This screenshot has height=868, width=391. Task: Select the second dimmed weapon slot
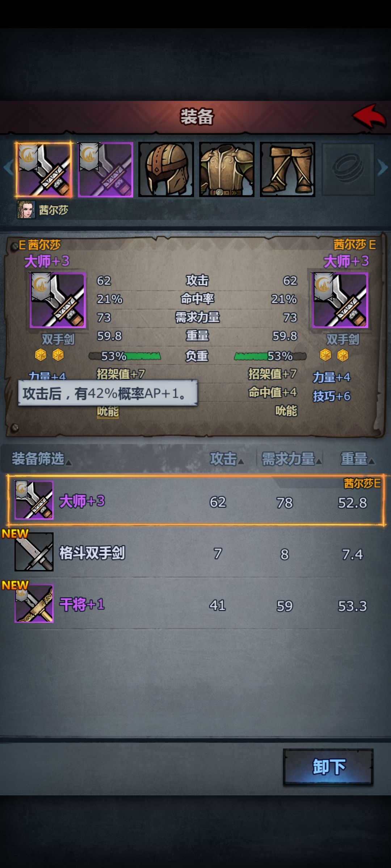point(105,169)
